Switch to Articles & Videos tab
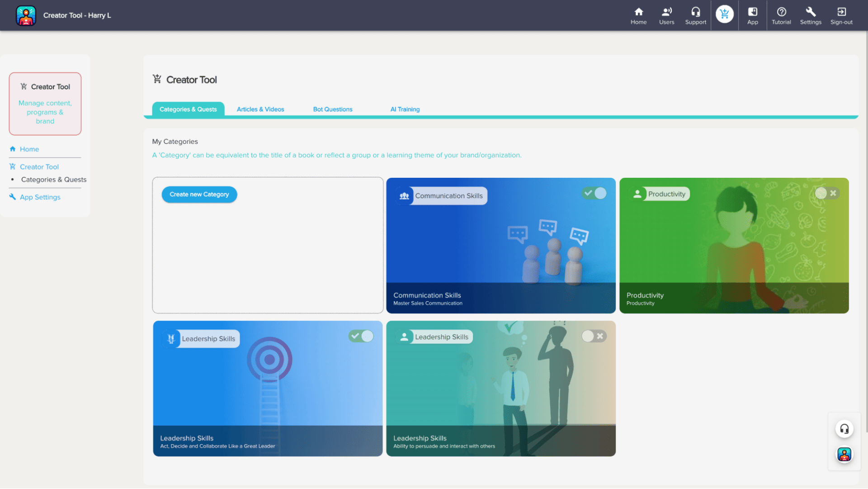Image resolution: width=868 pixels, height=489 pixels. coord(260,109)
